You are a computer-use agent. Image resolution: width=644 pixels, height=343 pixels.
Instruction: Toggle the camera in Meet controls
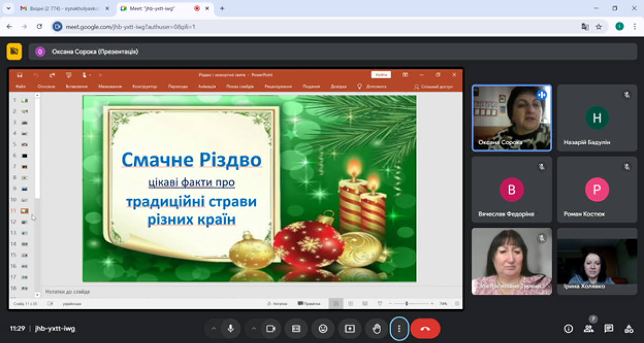pos(272,329)
